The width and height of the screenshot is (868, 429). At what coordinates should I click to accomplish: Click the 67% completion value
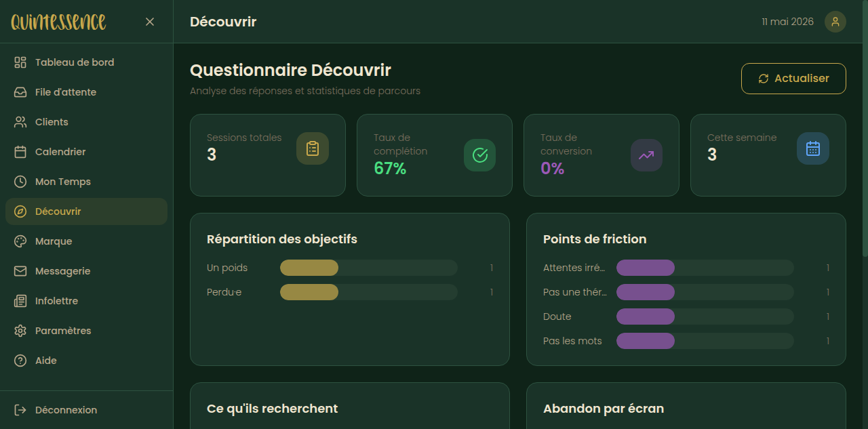(x=390, y=169)
